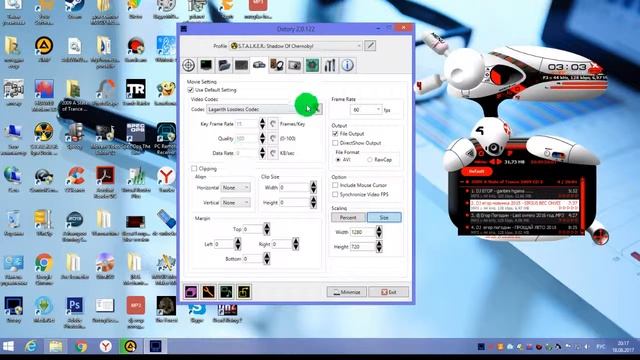Click the pencil edit profile button
Screen dimensions: 640x360
tap(370, 46)
